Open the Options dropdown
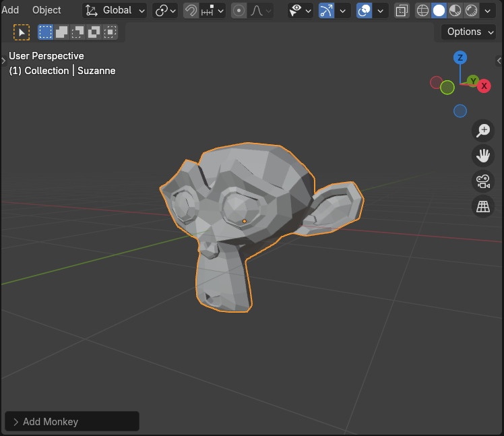 tap(468, 32)
